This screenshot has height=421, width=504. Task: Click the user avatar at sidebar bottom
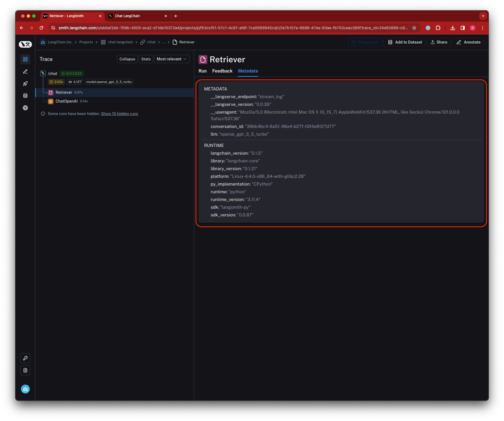coord(25,389)
